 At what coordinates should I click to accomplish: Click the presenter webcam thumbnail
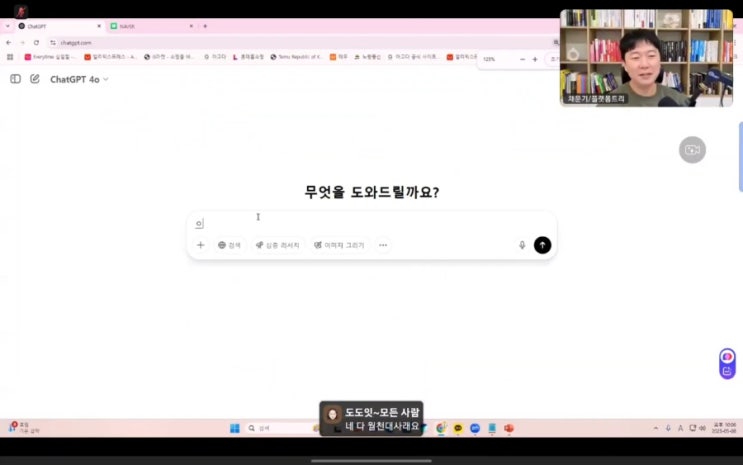646,58
